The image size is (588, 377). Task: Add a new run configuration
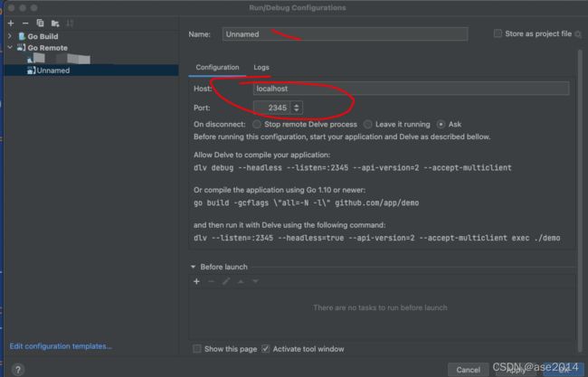[x=11, y=24]
